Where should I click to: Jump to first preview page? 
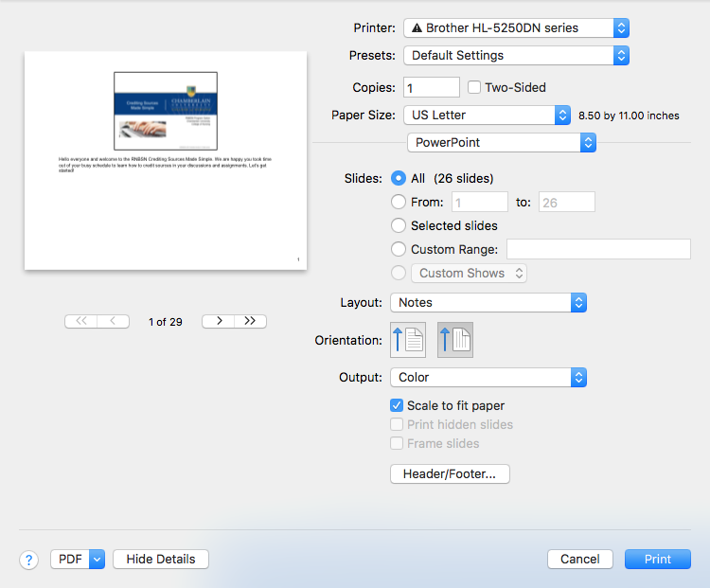tap(80, 321)
